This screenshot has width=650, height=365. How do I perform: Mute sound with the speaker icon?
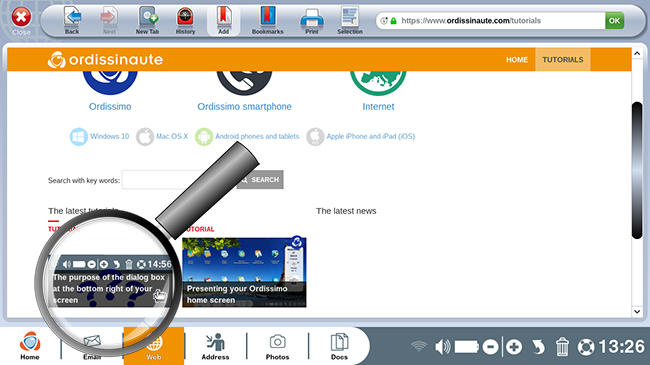point(443,347)
